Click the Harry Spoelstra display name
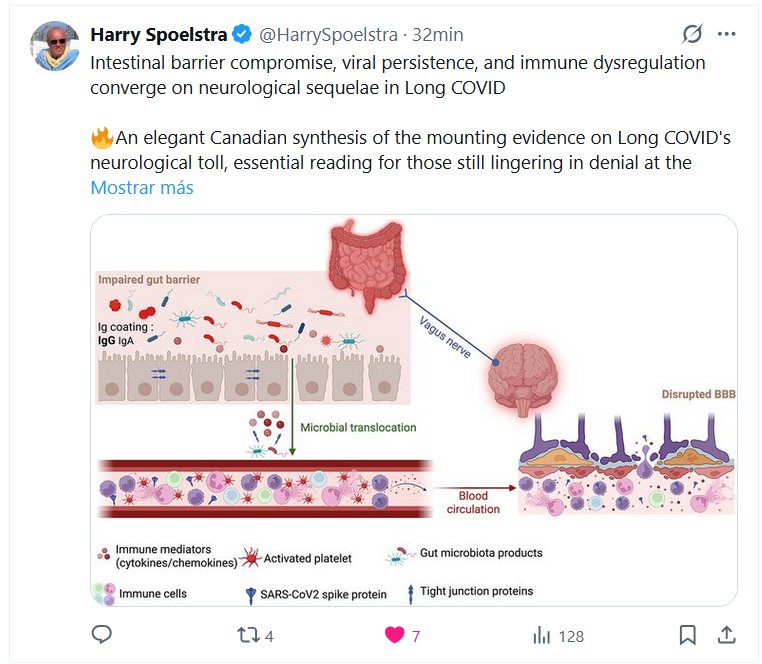The image size is (762, 664). [x=159, y=35]
